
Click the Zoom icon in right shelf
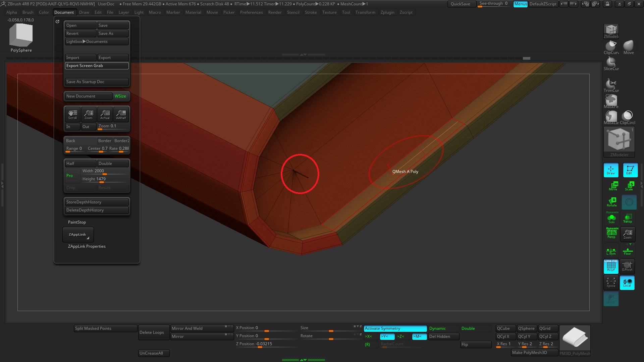click(x=628, y=234)
